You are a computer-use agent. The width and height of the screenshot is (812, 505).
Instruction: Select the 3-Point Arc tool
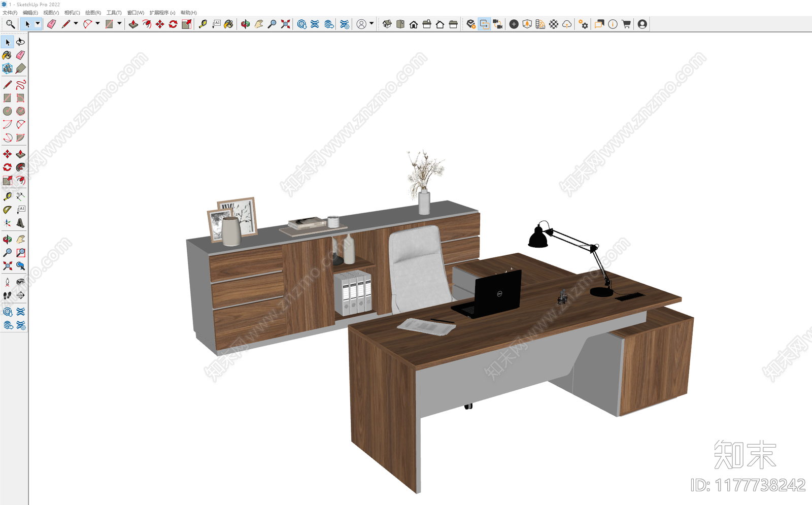pyautogui.click(x=8, y=138)
